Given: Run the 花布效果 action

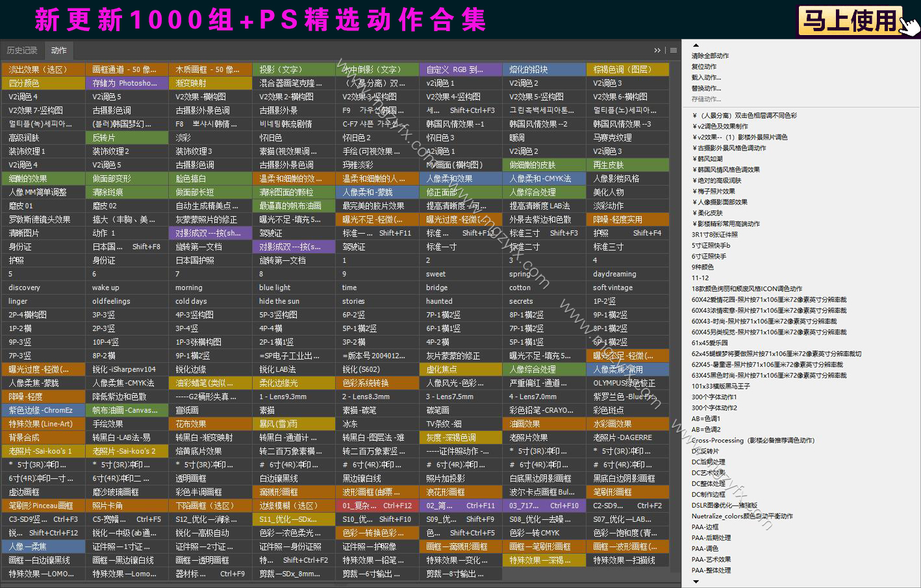Looking at the screenshot, I should pos(210,424).
